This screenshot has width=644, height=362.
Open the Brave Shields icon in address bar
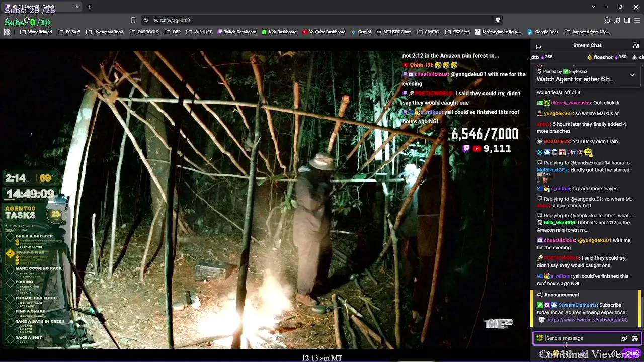[498, 20]
